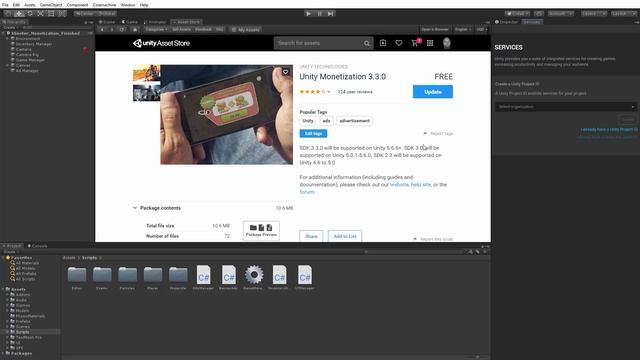Favorite the asset via image heart
The image size is (640, 360).
point(285,72)
